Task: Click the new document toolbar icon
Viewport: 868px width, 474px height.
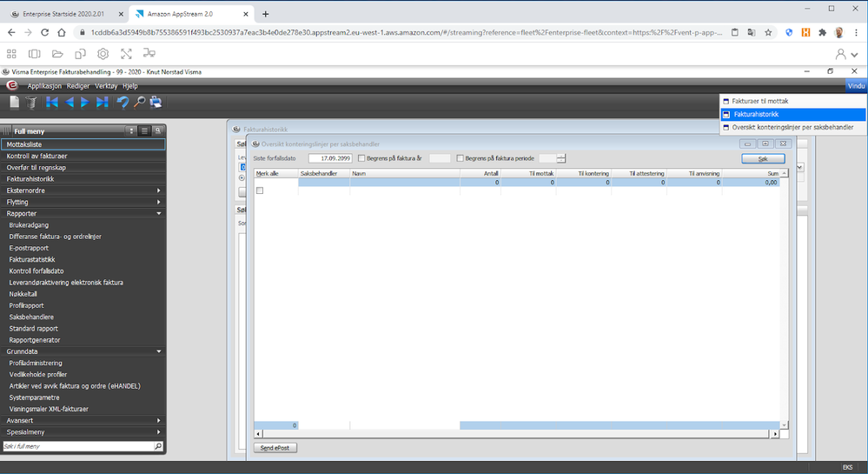Action: pyautogui.click(x=15, y=102)
